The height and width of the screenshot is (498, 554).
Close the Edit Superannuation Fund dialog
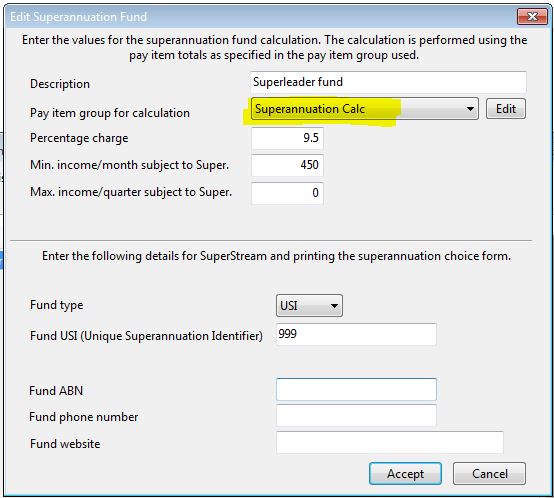532,17
